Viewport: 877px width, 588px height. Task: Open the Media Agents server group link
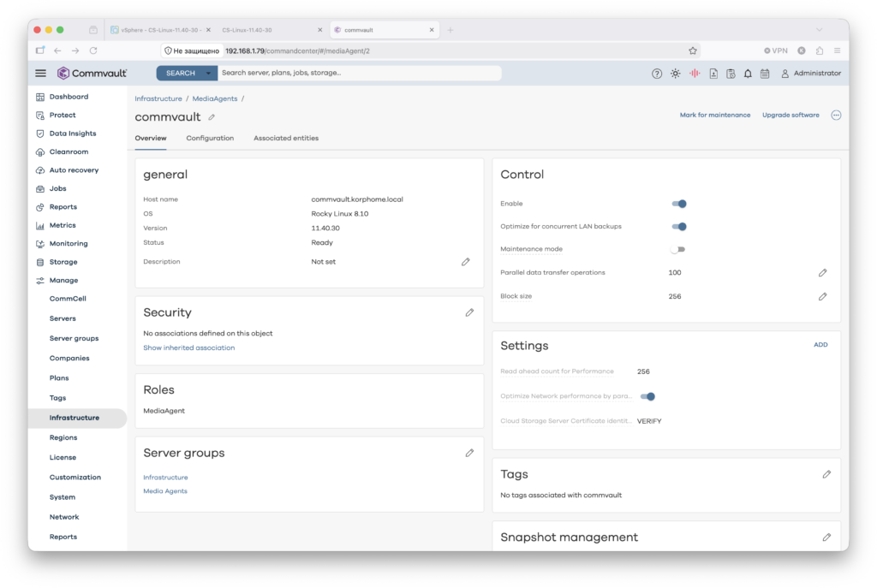pyautogui.click(x=165, y=491)
